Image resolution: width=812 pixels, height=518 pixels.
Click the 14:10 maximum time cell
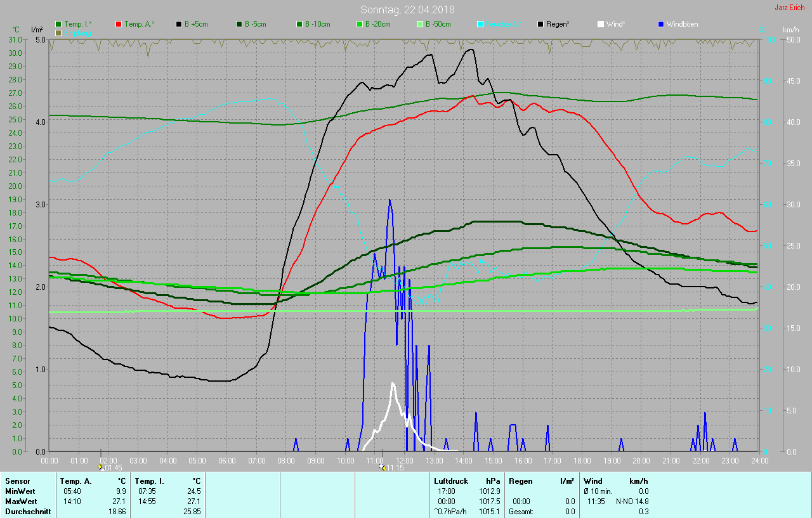[72, 502]
